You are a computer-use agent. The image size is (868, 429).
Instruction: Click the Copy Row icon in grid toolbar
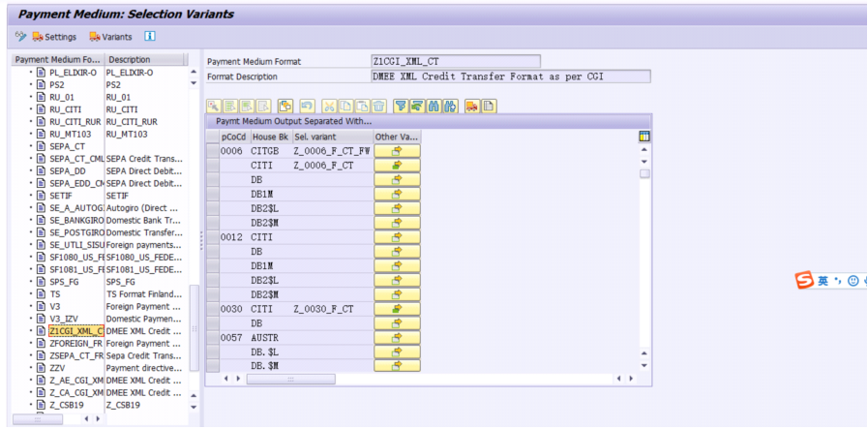pyautogui.click(x=285, y=106)
